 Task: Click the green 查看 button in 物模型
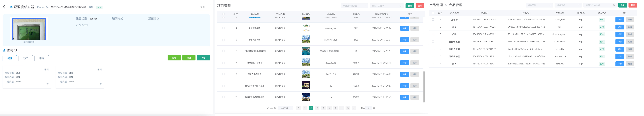pyautogui.click(x=174, y=58)
